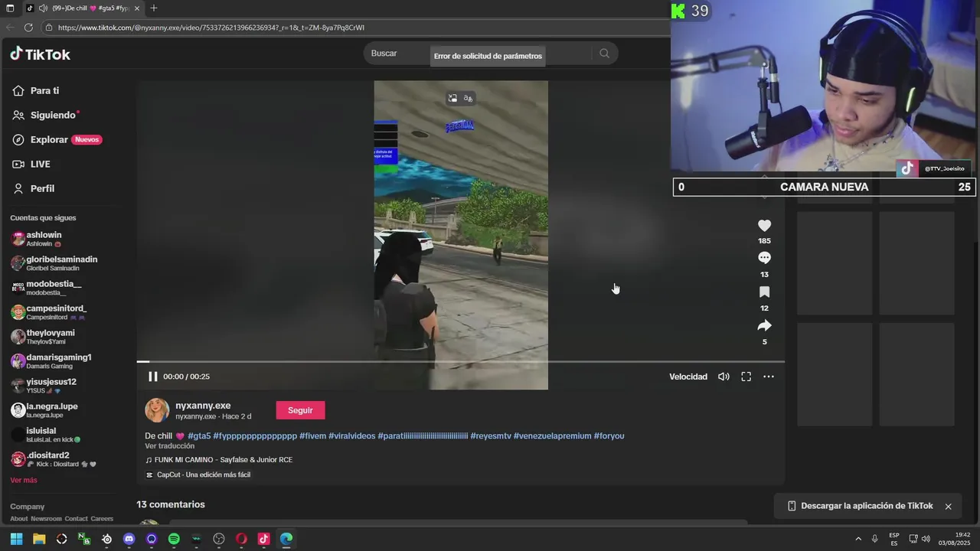Reload the page in the browser
Screen dimensions: 980x551
(28, 28)
